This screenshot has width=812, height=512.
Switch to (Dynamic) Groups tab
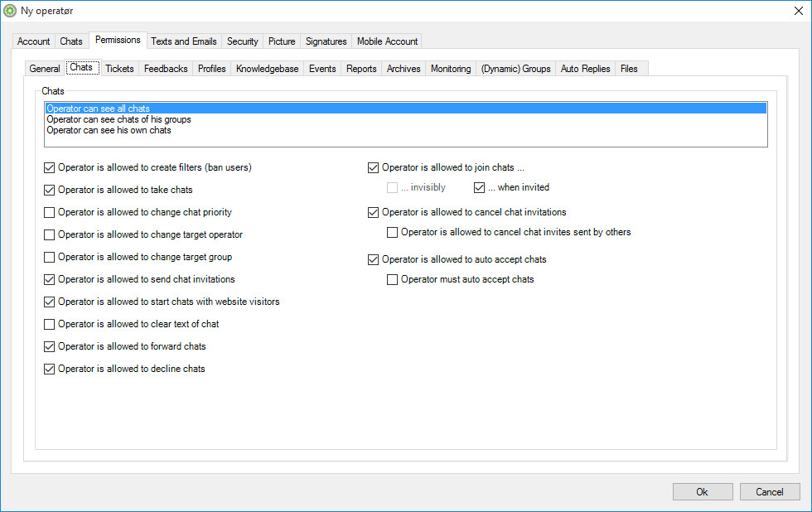(515, 68)
